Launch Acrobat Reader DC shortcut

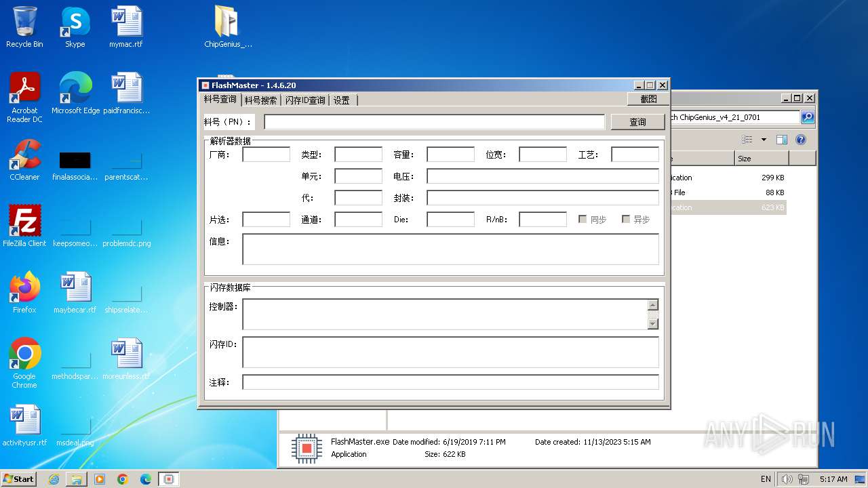click(24, 97)
